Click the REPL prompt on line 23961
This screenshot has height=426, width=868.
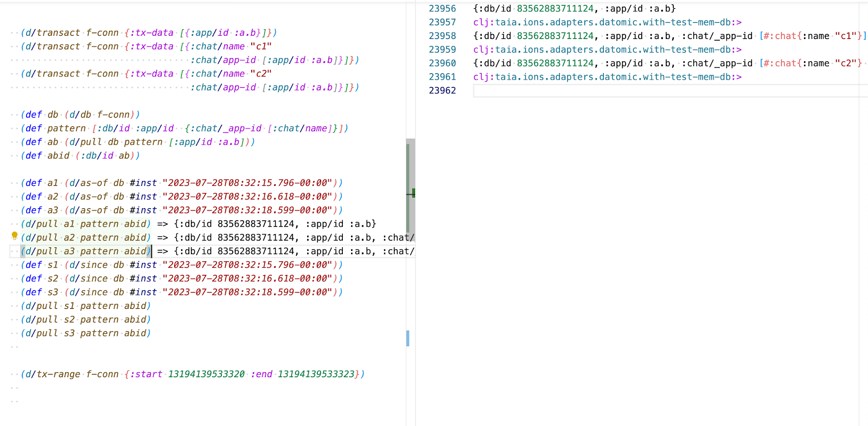[607, 77]
